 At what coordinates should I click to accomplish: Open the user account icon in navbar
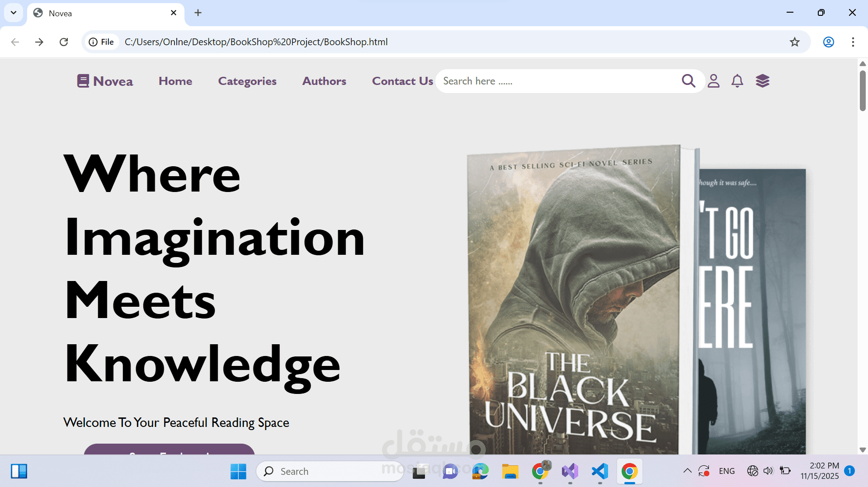(713, 81)
